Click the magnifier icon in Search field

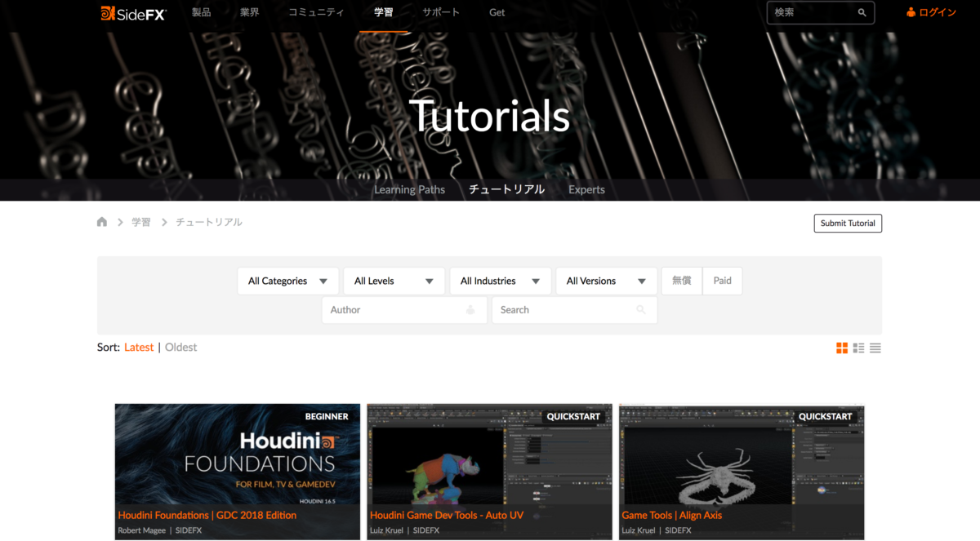[641, 310]
